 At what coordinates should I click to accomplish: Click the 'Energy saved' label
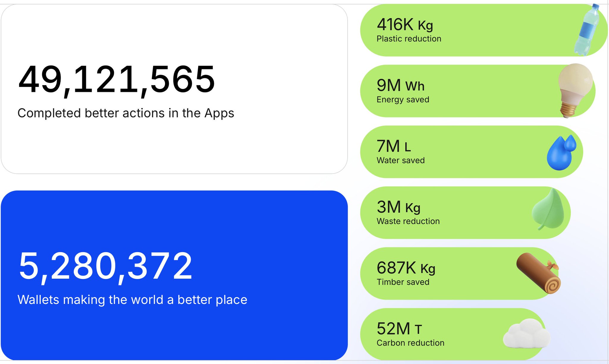click(x=403, y=100)
